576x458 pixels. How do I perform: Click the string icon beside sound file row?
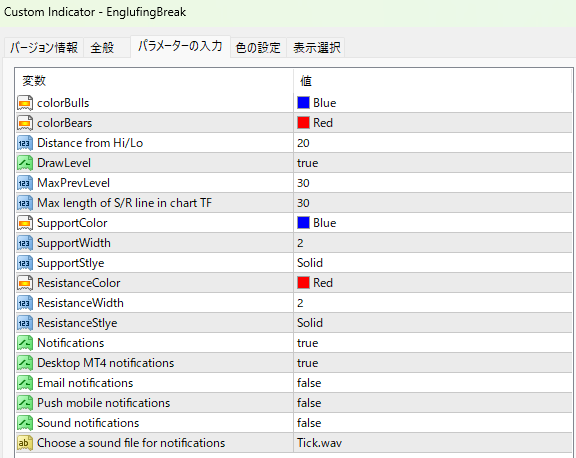25,443
